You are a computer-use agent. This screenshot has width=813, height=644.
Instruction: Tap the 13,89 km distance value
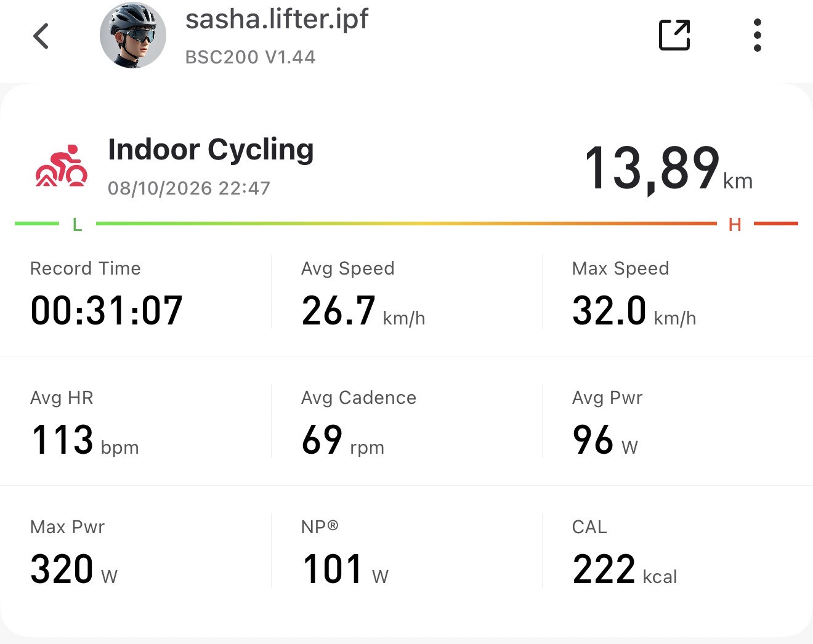(x=668, y=168)
